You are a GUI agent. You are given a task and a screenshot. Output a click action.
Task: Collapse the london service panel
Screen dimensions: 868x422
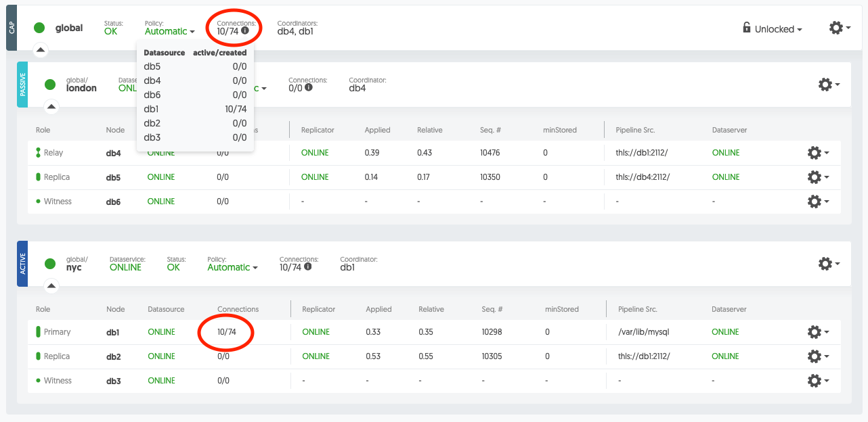click(51, 106)
